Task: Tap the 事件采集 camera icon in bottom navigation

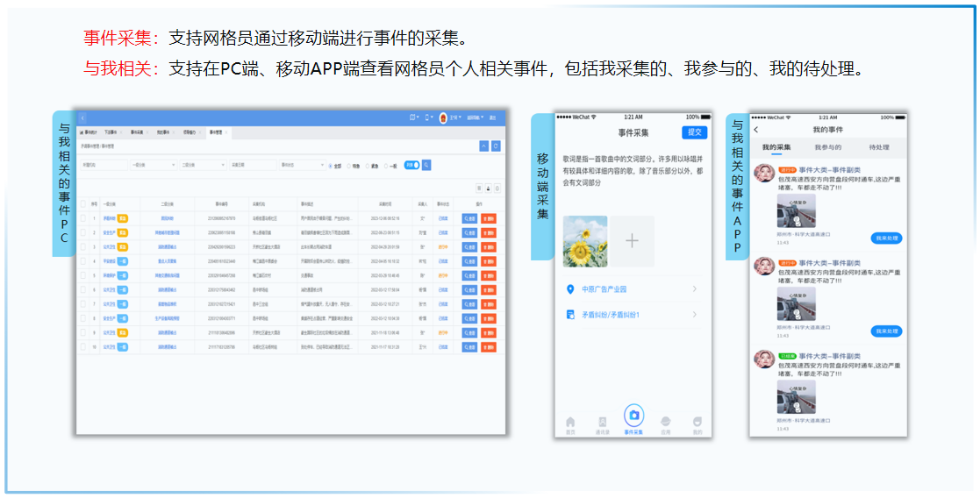Action: coord(633,415)
